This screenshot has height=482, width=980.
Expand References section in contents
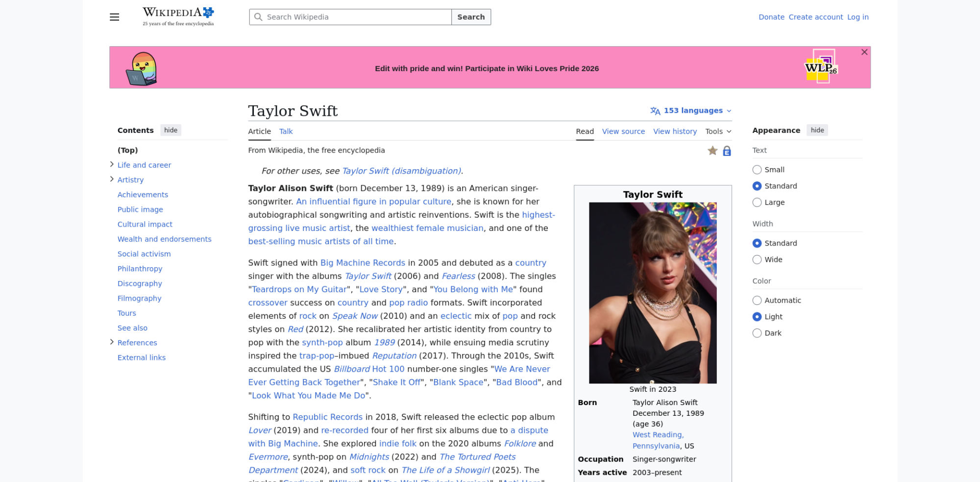click(112, 342)
